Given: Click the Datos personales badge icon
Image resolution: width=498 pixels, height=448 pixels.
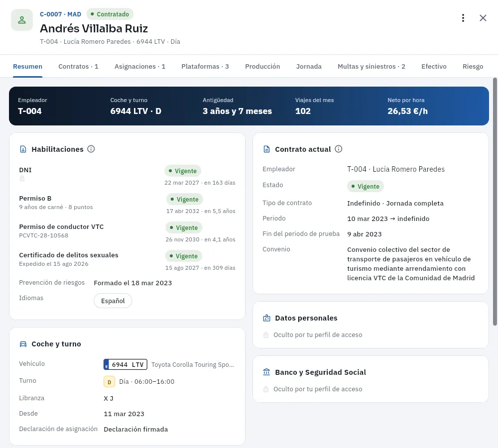Looking at the screenshot, I should point(267,318).
